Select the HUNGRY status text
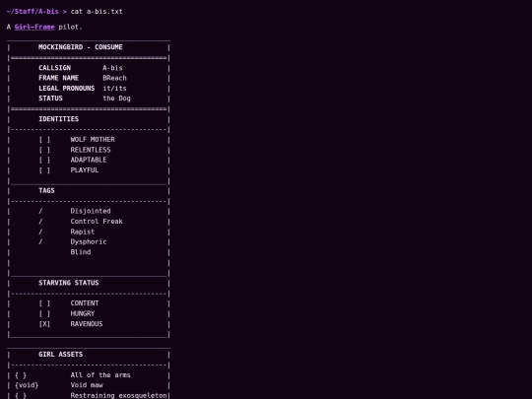This screenshot has width=532, height=399. [83, 313]
